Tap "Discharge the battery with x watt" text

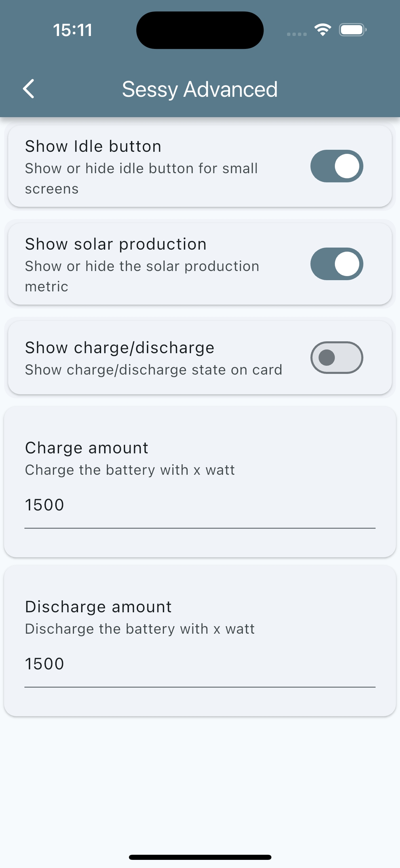[x=140, y=629]
